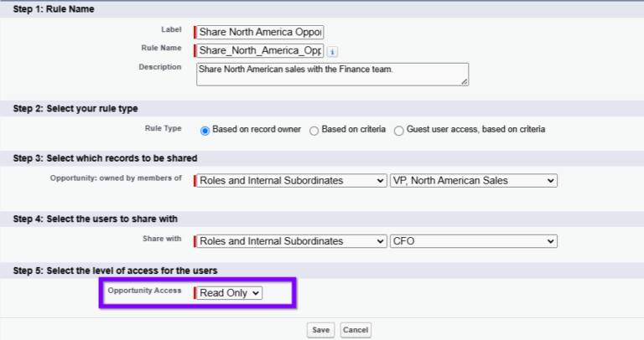Click 'Step 4: Select the users to share with'
This screenshot has width=644, height=340.
coord(96,219)
